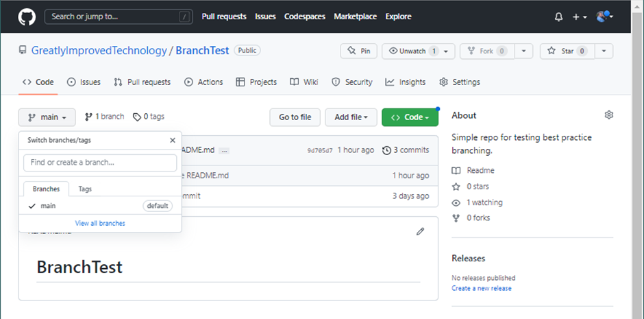Switch to the Settings tab
The image size is (644, 319).
tap(460, 82)
